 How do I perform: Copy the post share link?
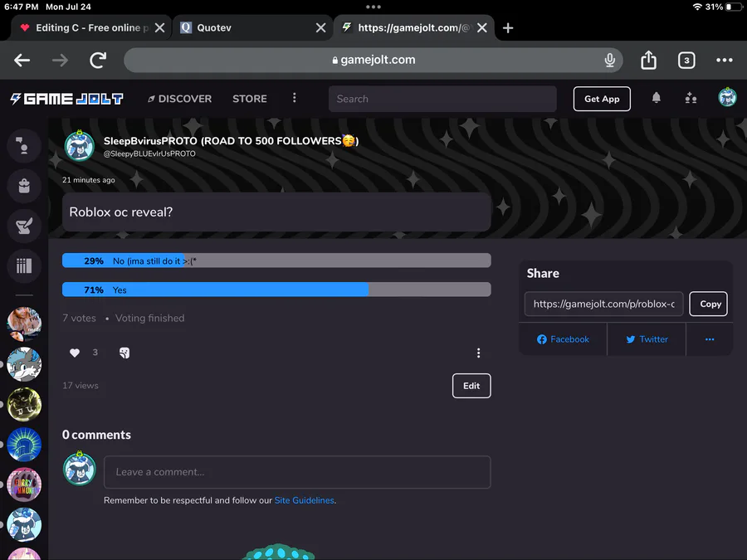coord(709,304)
